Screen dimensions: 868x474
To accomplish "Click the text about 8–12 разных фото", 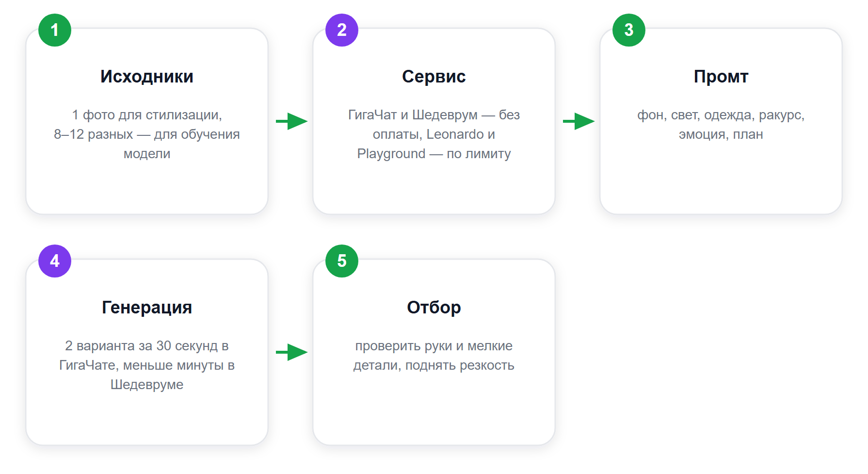I will pyautogui.click(x=147, y=134).
